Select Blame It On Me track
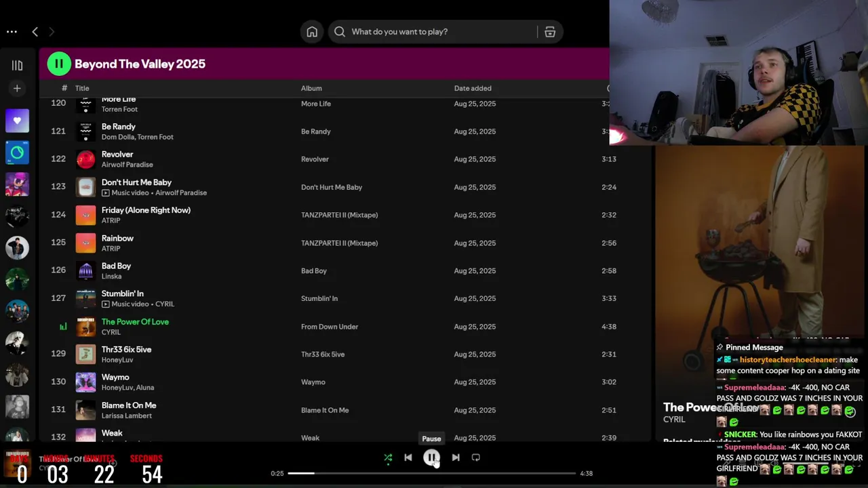The height and width of the screenshot is (488, 868). pyautogui.click(x=129, y=405)
